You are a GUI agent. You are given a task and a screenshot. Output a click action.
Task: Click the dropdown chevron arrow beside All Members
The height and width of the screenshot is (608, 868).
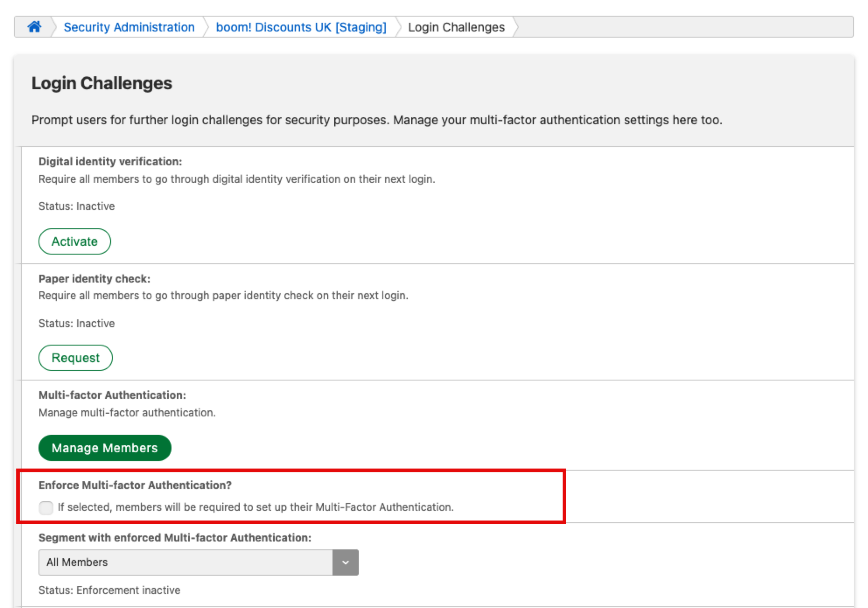tap(346, 563)
